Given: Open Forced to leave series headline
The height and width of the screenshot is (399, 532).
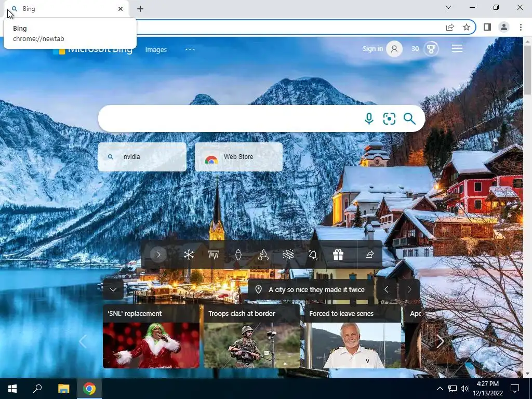Looking at the screenshot, I should (341, 313).
